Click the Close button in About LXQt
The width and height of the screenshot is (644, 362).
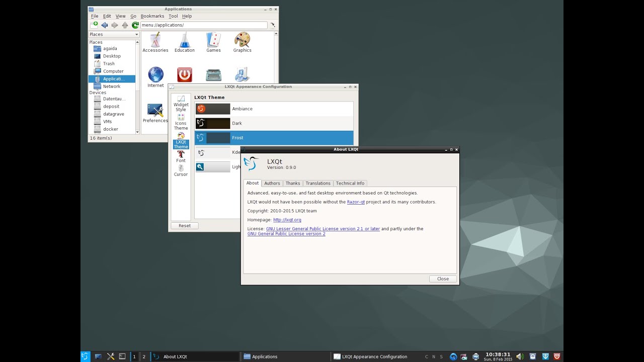(443, 279)
